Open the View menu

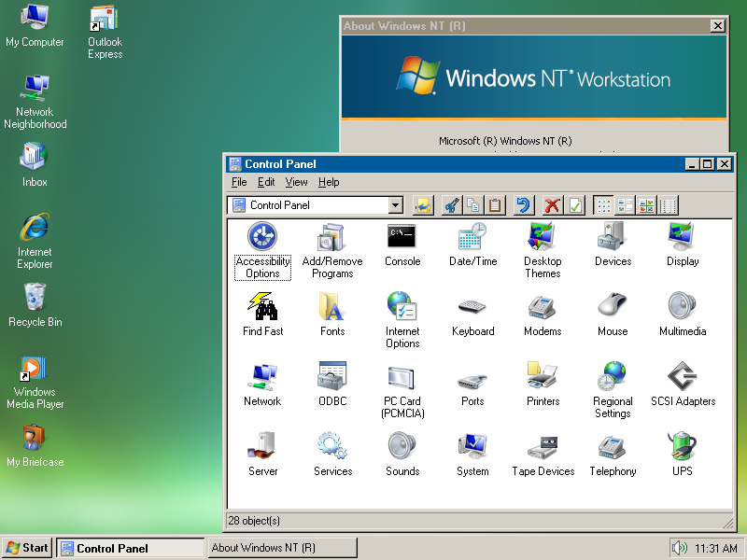(296, 182)
